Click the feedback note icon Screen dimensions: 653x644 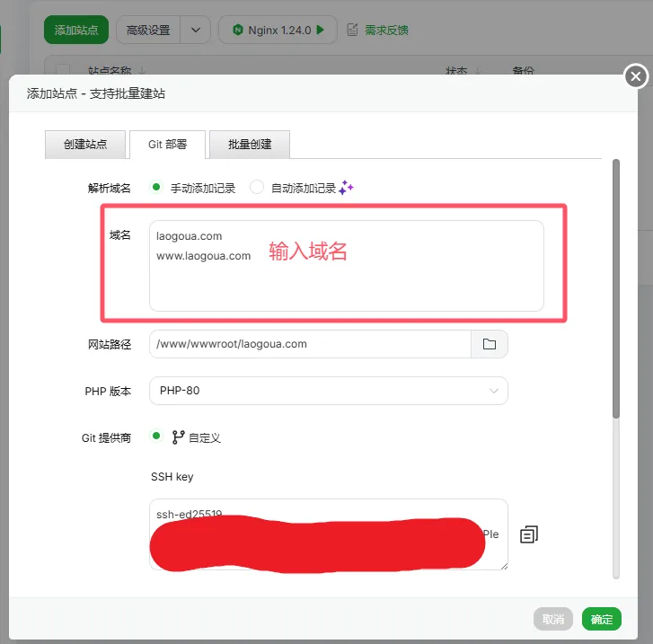click(x=352, y=30)
